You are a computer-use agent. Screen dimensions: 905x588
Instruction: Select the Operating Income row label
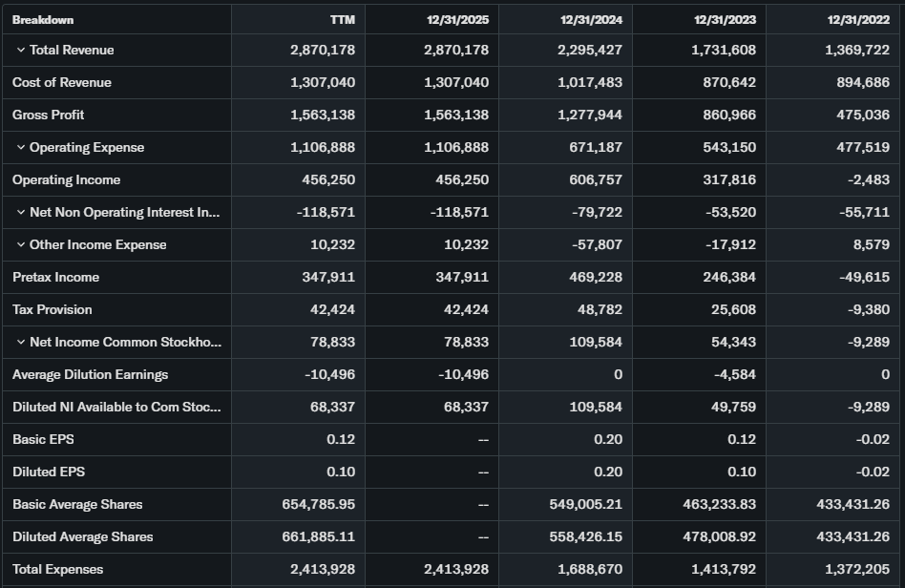point(67,179)
